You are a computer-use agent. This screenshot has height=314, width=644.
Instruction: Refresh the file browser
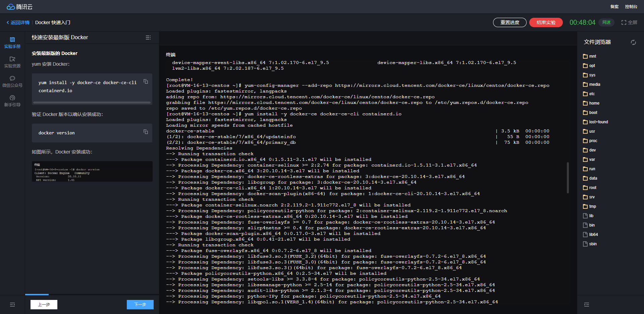633,42
